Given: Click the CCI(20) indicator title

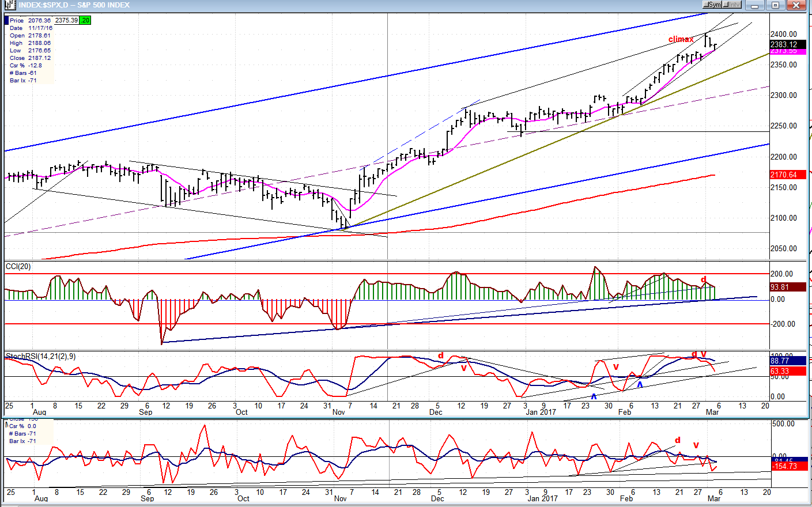Looking at the screenshot, I should 18,266.
